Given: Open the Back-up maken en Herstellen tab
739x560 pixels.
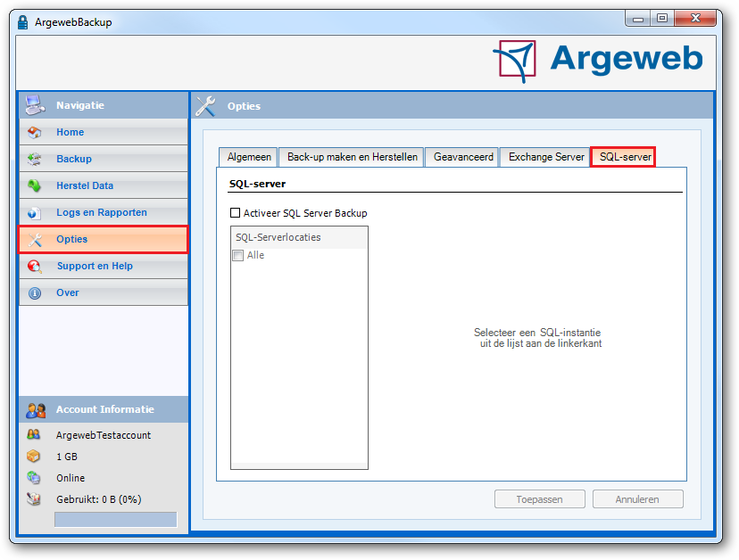Looking at the screenshot, I should [352, 157].
